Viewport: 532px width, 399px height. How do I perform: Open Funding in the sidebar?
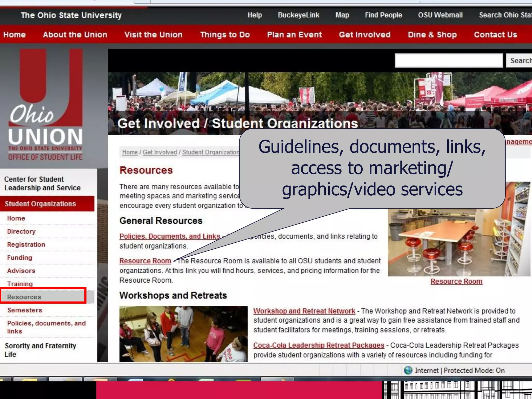[x=20, y=258]
